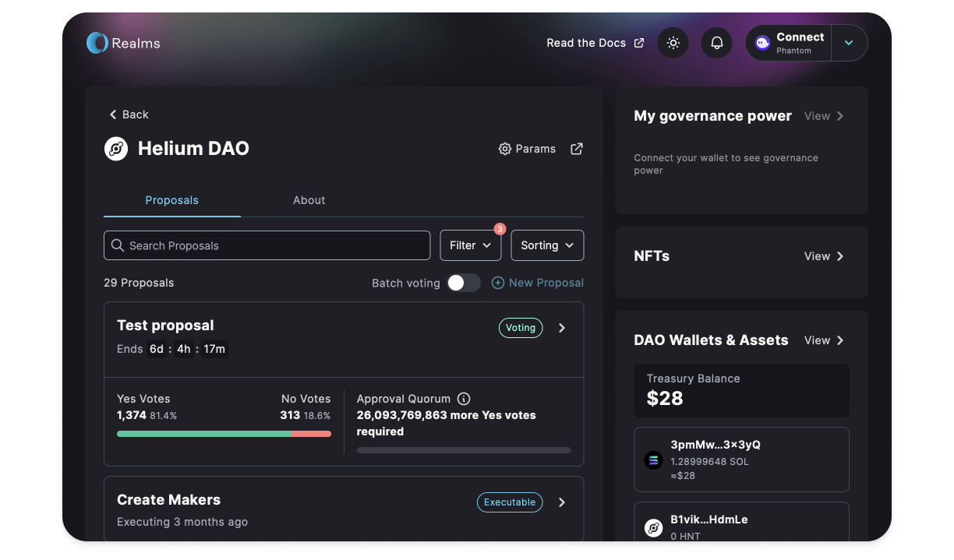This screenshot has height=560, width=954.
Task: Click the Approval Quorum info icon
Action: tap(464, 399)
